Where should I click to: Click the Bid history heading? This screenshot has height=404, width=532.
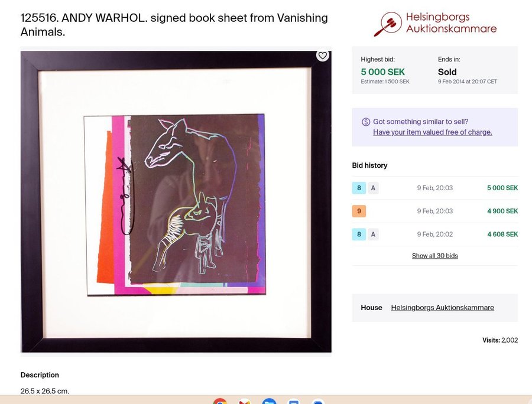click(369, 165)
